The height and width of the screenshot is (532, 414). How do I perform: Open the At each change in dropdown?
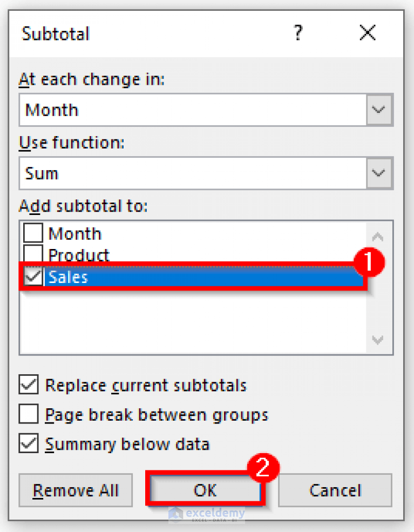[378, 110]
